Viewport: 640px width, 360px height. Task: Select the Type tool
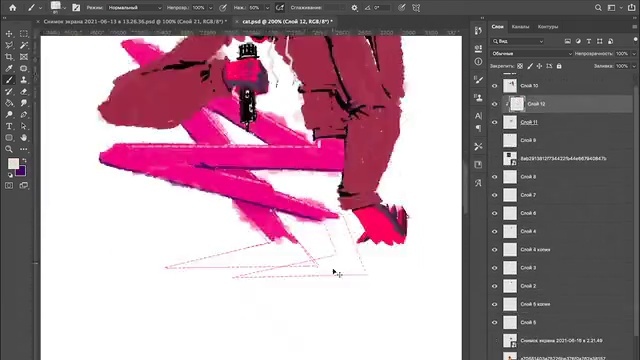click(9, 126)
